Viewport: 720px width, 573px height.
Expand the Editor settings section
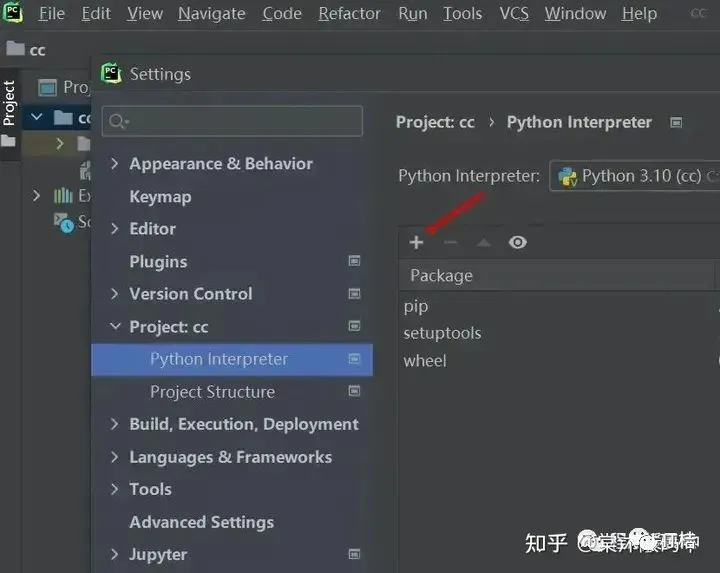[x=114, y=229]
